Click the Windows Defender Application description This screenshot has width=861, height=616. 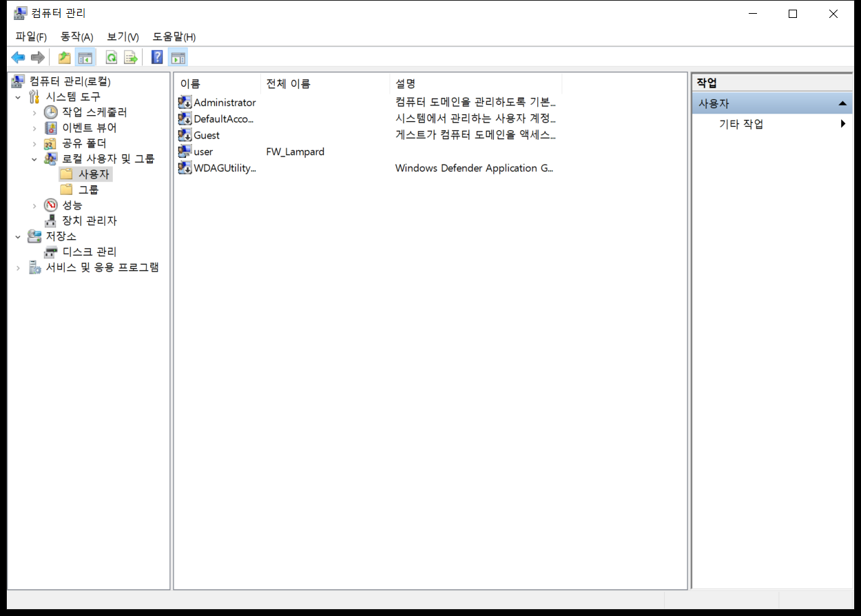click(x=475, y=168)
